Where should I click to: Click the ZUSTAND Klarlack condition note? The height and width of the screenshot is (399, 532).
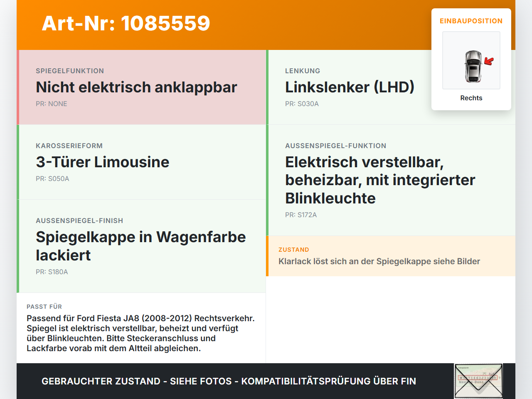point(391,256)
